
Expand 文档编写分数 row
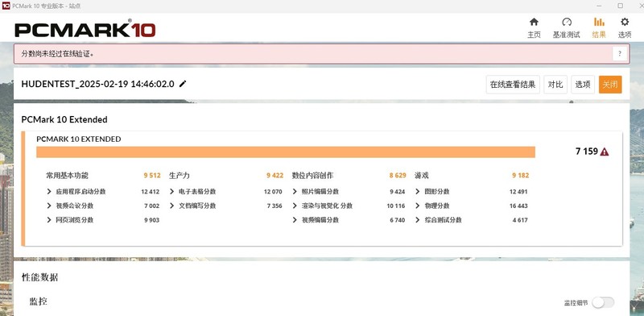pos(171,206)
